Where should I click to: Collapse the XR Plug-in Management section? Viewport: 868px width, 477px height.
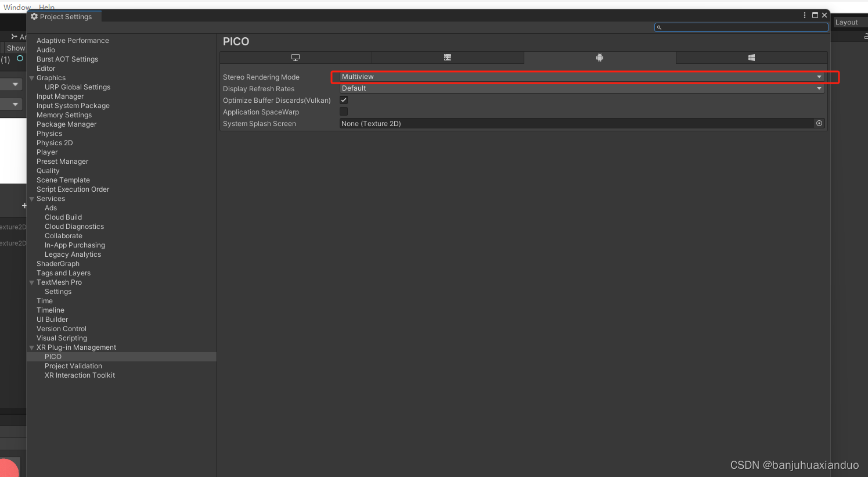(32, 347)
